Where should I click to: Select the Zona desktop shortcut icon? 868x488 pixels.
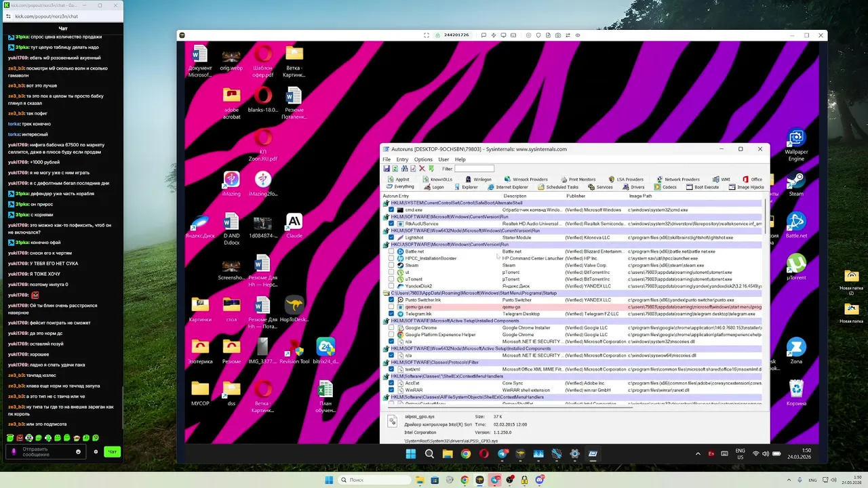(796, 351)
